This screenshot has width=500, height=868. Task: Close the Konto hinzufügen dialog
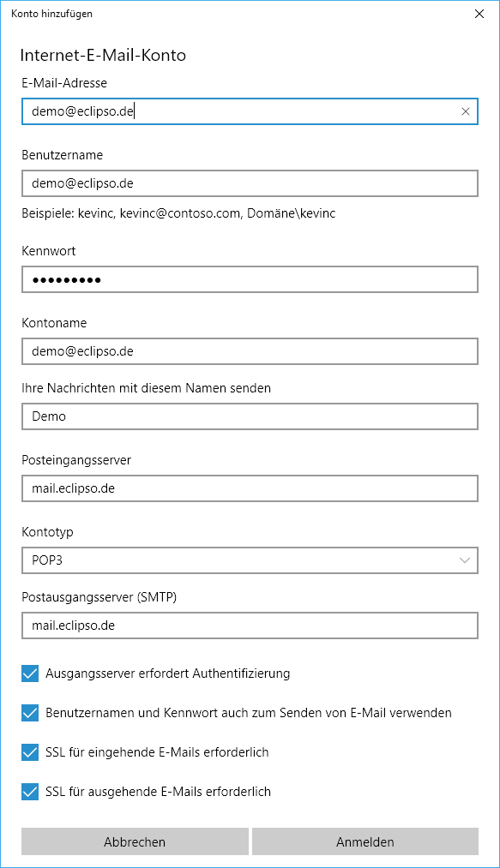(479, 14)
